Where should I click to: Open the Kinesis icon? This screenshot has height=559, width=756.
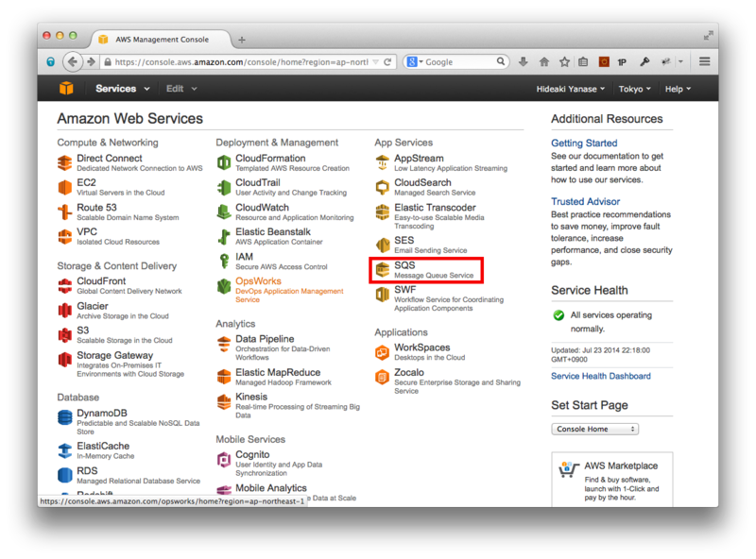coord(224,401)
